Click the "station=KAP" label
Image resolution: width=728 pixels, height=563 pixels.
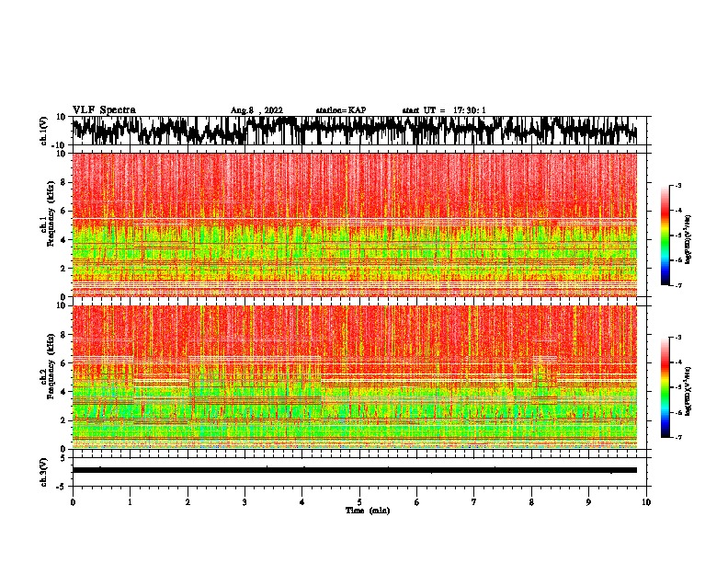340,110
